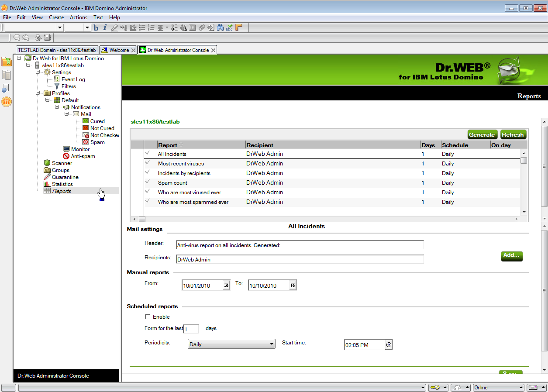
Task: Collapse the Dr.Web for IBM Lotus Domino node
Action: [x=19, y=58]
